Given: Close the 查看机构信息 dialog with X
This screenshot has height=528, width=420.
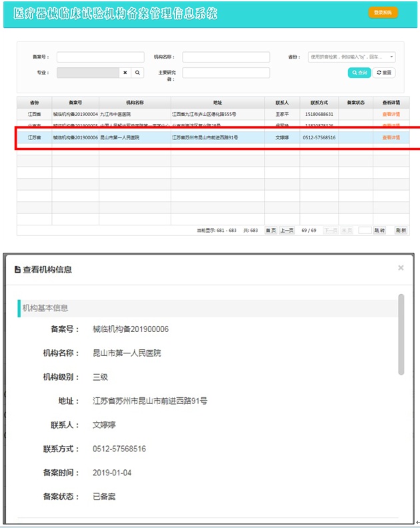Looking at the screenshot, I should click(401, 268).
